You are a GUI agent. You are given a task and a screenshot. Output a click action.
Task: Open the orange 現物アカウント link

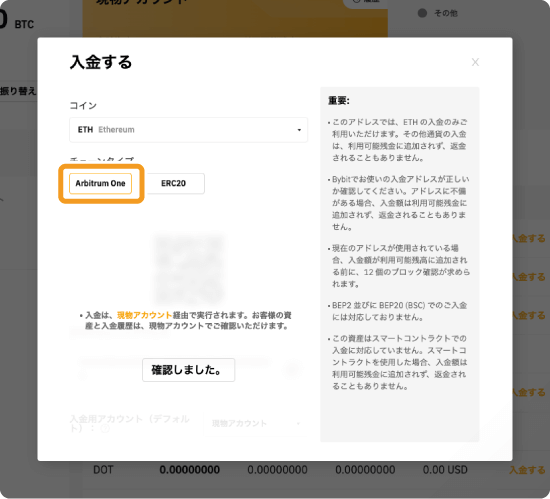[145, 315]
